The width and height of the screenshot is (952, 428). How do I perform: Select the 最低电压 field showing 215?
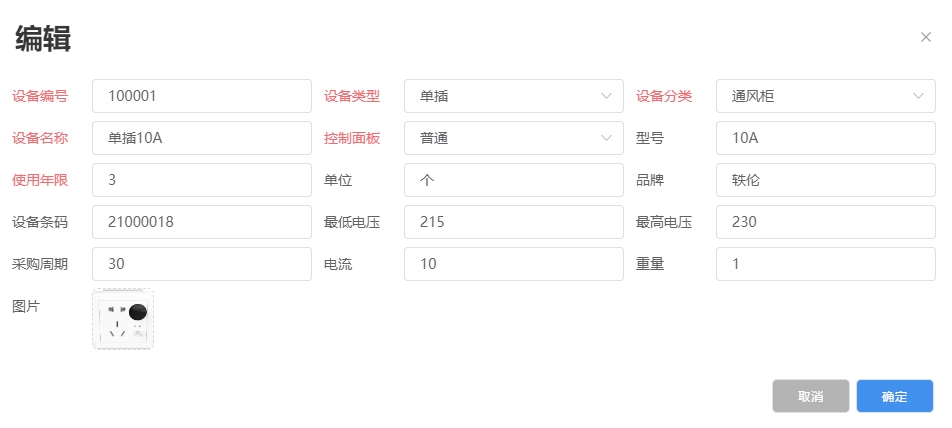coord(513,222)
